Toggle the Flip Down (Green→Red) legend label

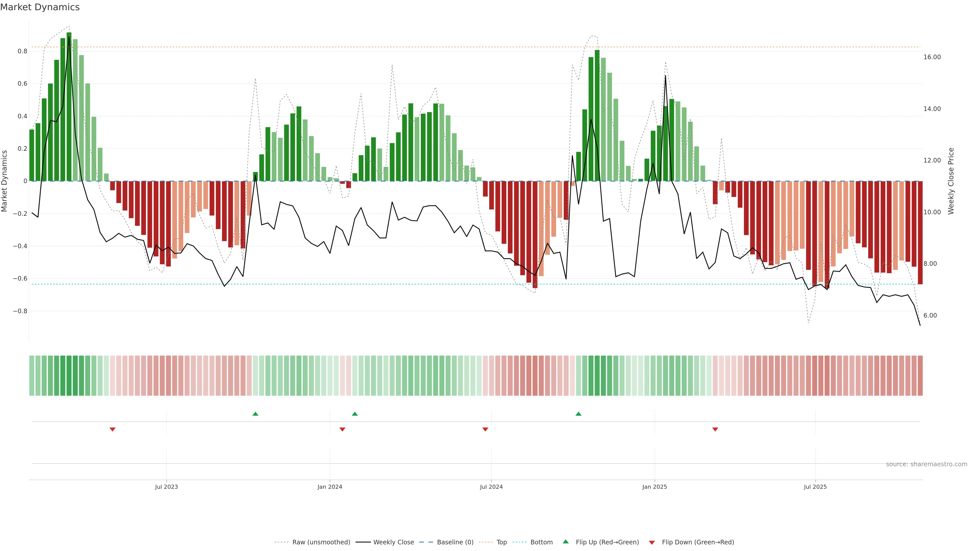point(698,542)
